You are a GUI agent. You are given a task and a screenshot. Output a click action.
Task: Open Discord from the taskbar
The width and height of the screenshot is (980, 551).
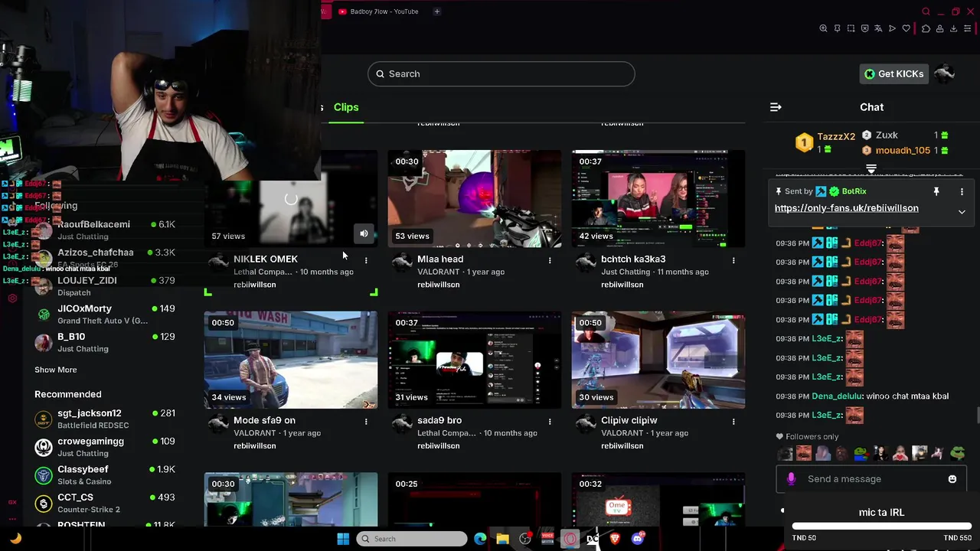638,539
